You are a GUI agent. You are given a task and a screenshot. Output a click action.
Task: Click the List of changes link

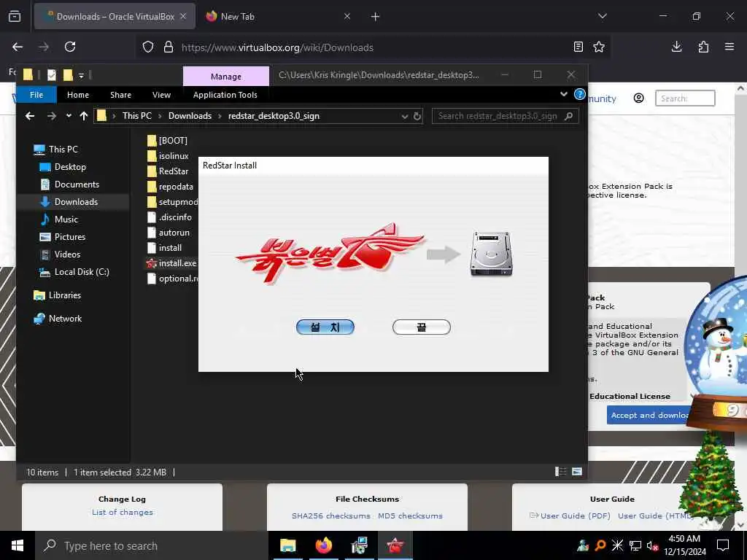(123, 513)
